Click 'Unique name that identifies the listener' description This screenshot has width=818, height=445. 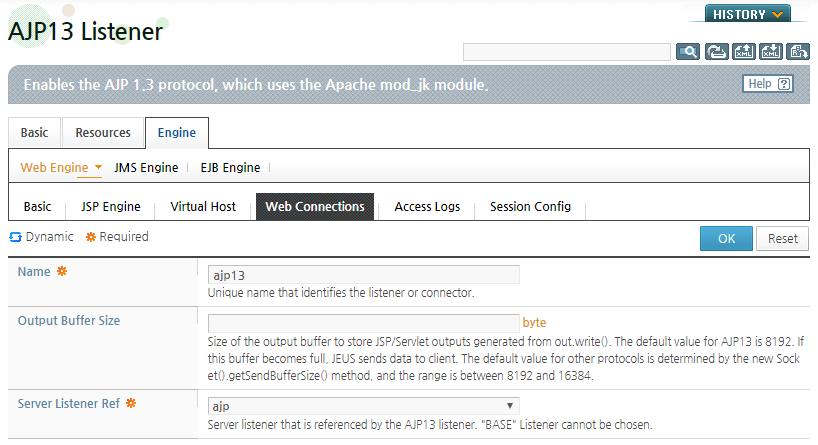pos(341,293)
